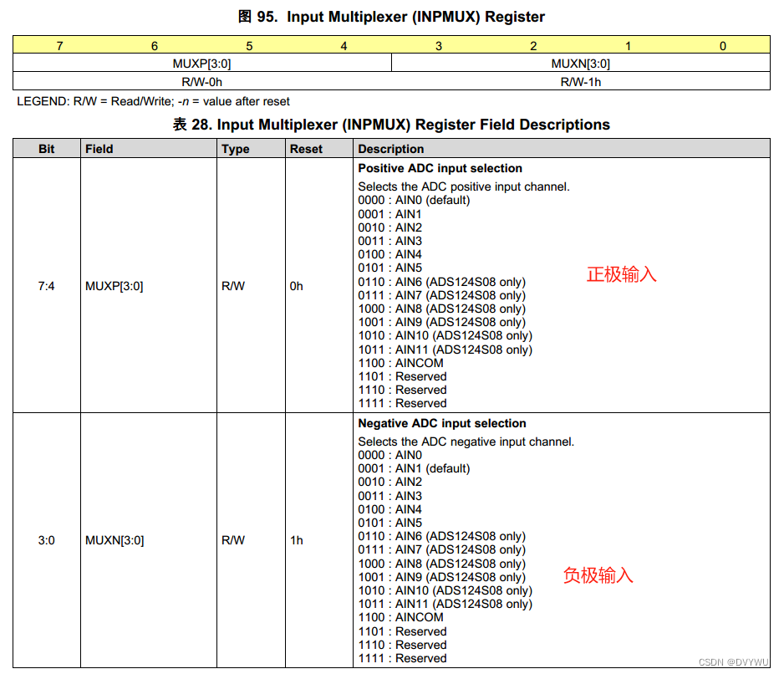Click bit number 6 in the yellow header
The image size is (784, 674).
tap(155, 46)
